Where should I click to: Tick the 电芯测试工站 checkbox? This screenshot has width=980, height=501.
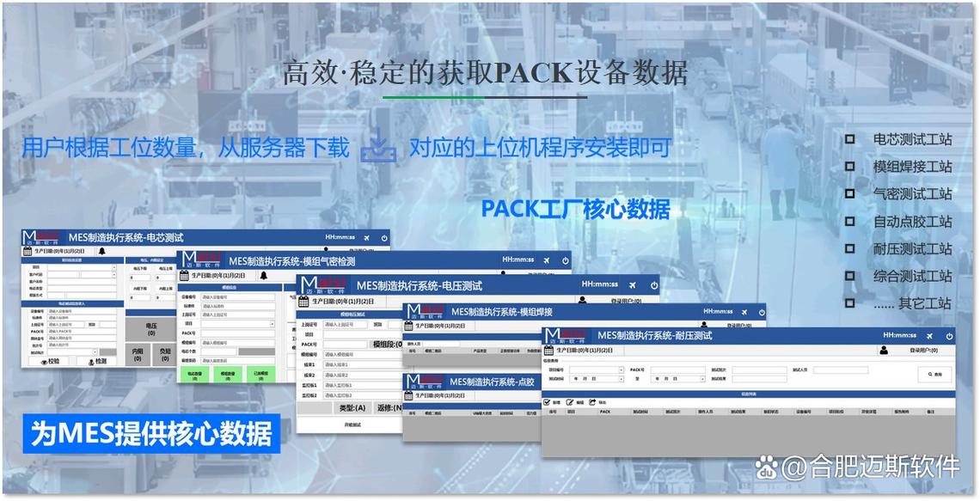point(850,139)
